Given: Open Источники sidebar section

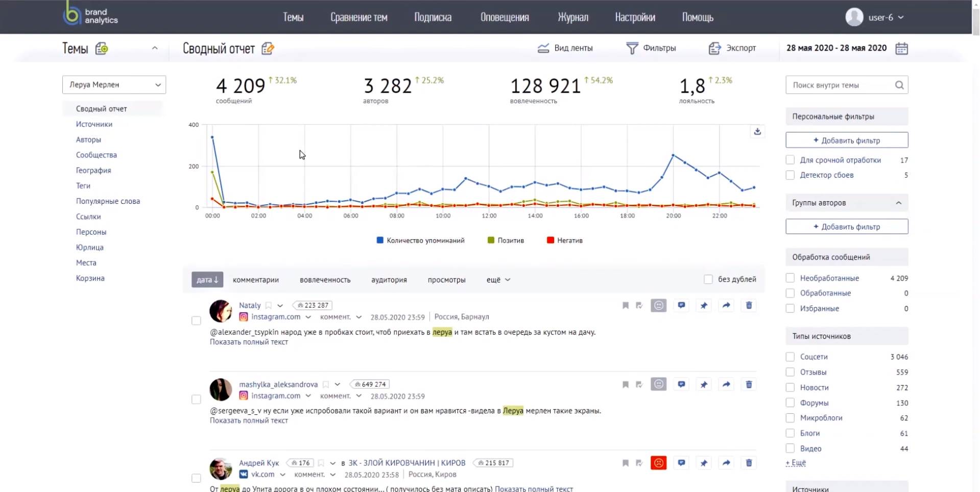Looking at the screenshot, I should [94, 124].
